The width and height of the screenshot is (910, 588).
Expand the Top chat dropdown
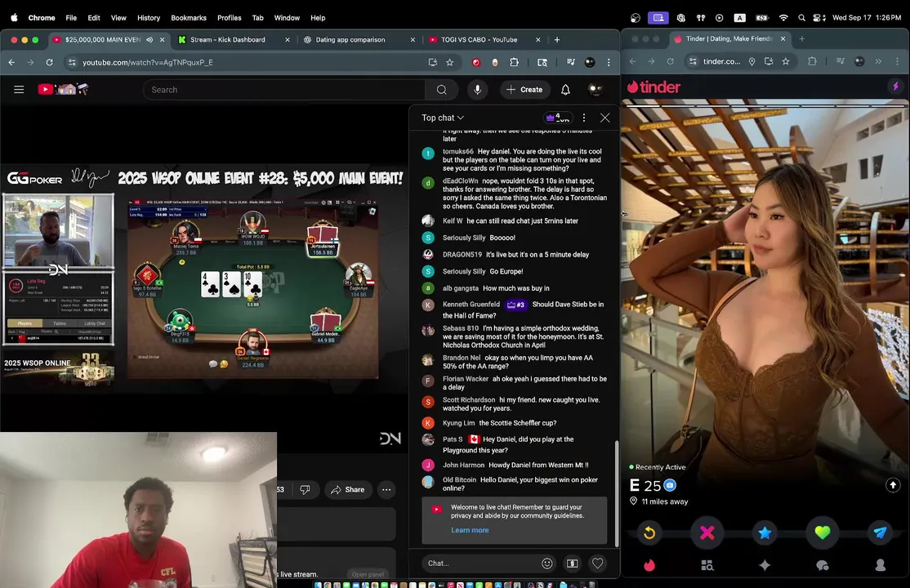click(x=443, y=118)
